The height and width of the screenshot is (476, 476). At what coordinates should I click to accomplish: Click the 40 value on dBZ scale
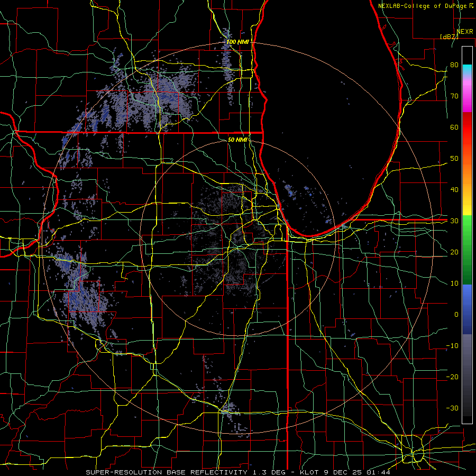click(x=454, y=190)
